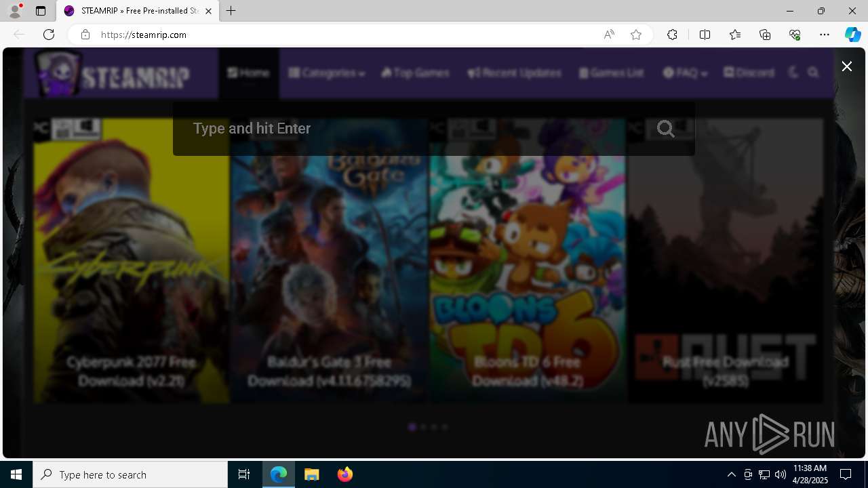Open Collections icon
Image resolution: width=868 pixels, height=488 pixels.
[x=765, y=35]
